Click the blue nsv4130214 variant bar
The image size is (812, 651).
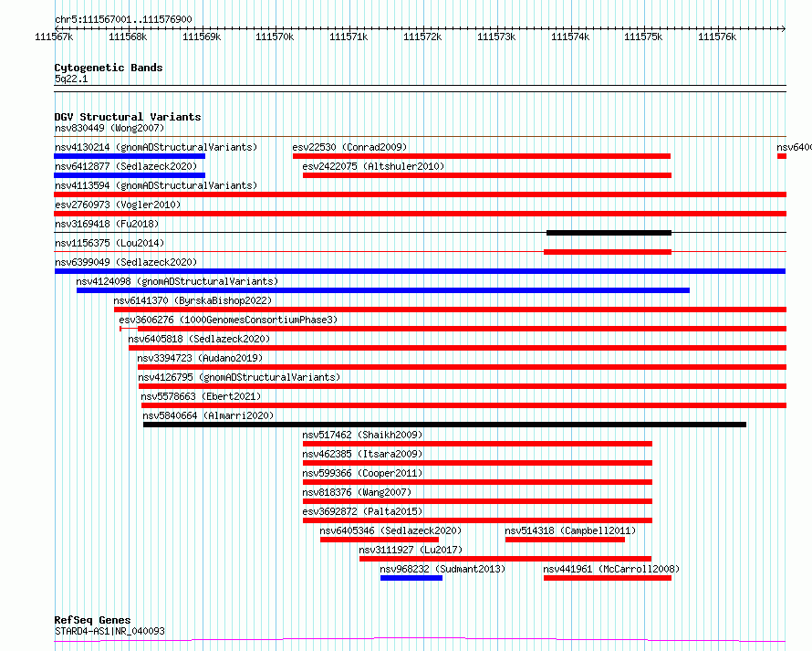click(x=130, y=156)
